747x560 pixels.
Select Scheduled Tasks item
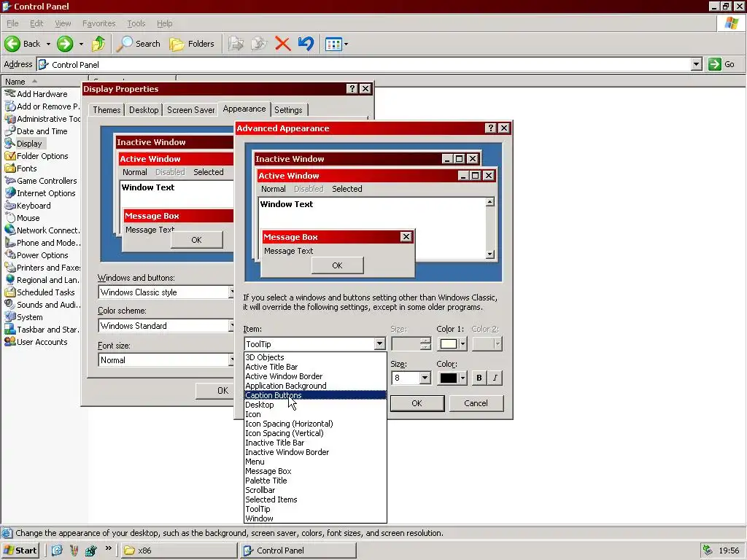pos(40,292)
